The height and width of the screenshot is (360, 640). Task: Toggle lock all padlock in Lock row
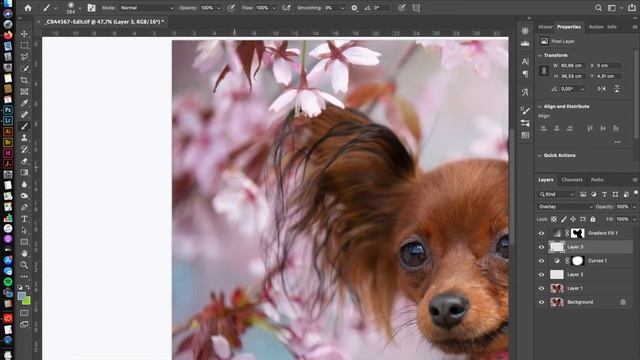(593, 219)
